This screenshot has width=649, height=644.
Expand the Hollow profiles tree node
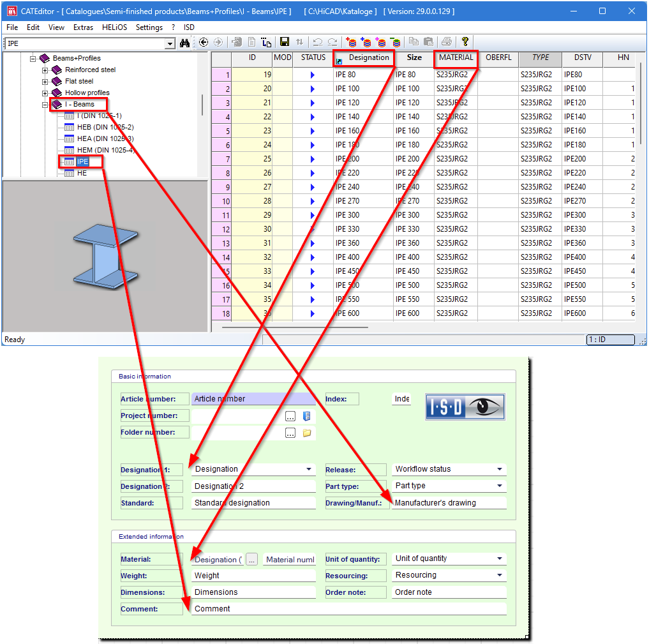(x=45, y=93)
